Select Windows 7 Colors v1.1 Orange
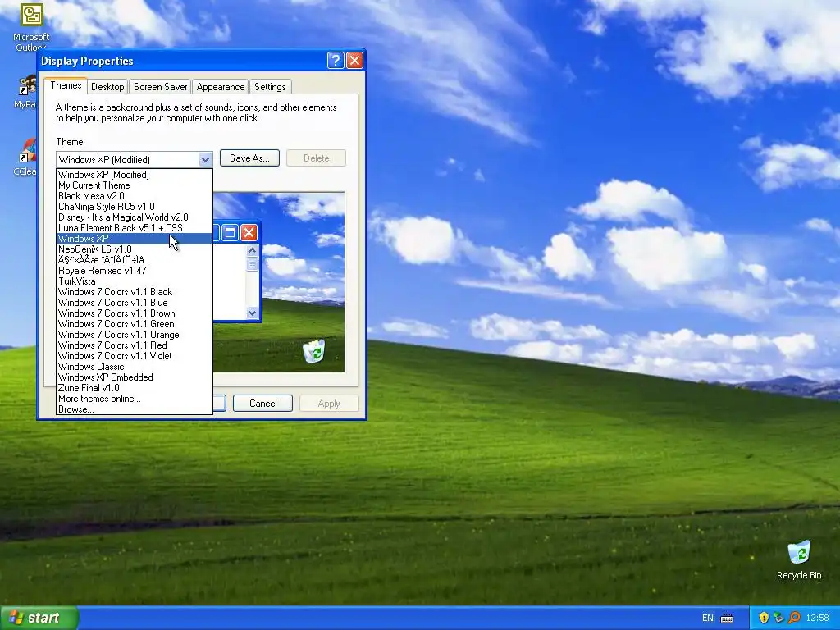The height and width of the screenshot is (630, 840). pyautogui.click(x=134, y=335)
